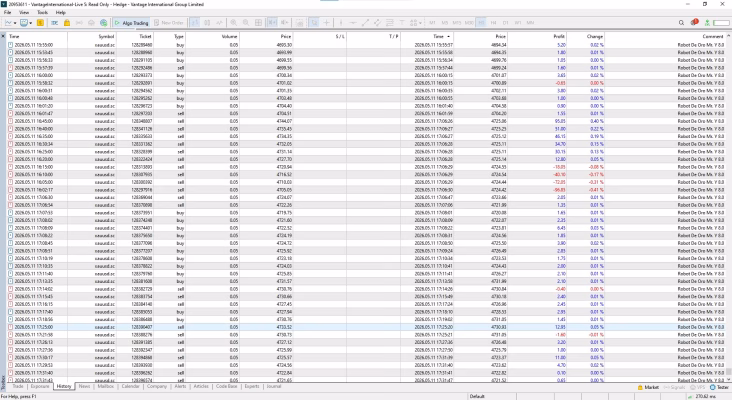Switch to the Calendar tab
The width and height of the screenshot is (732, 400).
(x=130, y=386)
